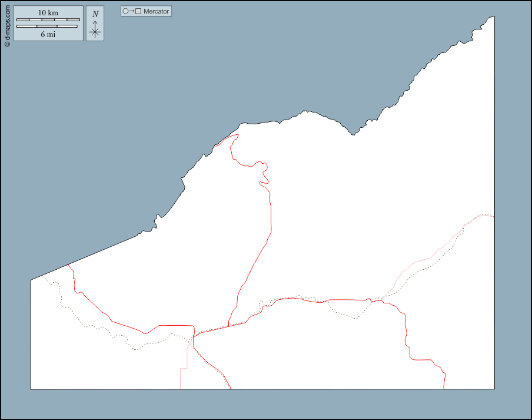Viewport: 532px width, 420px height.
Task: Click the 6 mi scale label
Action: [48, 34]
